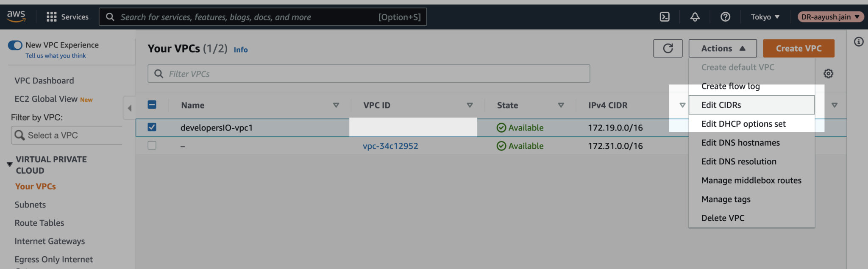Toggle the New VPC Experience switch
Screen dimensions: 868x269
15,44
